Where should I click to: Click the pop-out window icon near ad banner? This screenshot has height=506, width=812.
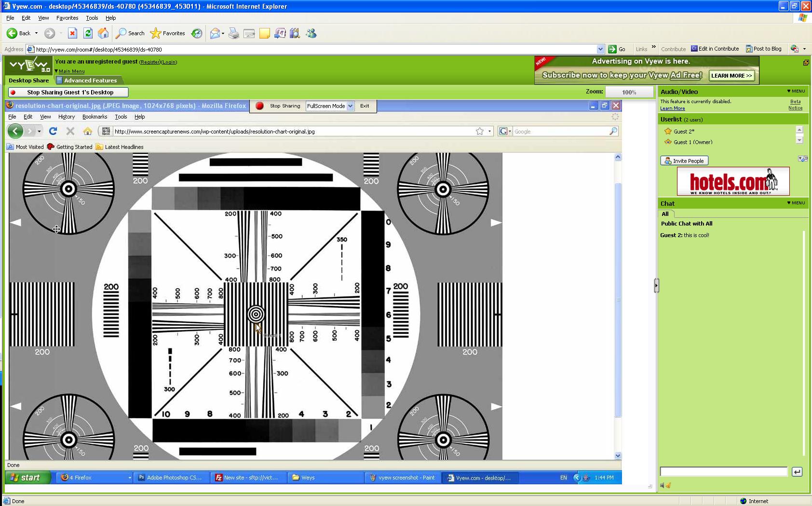click(x=806, y=63)
